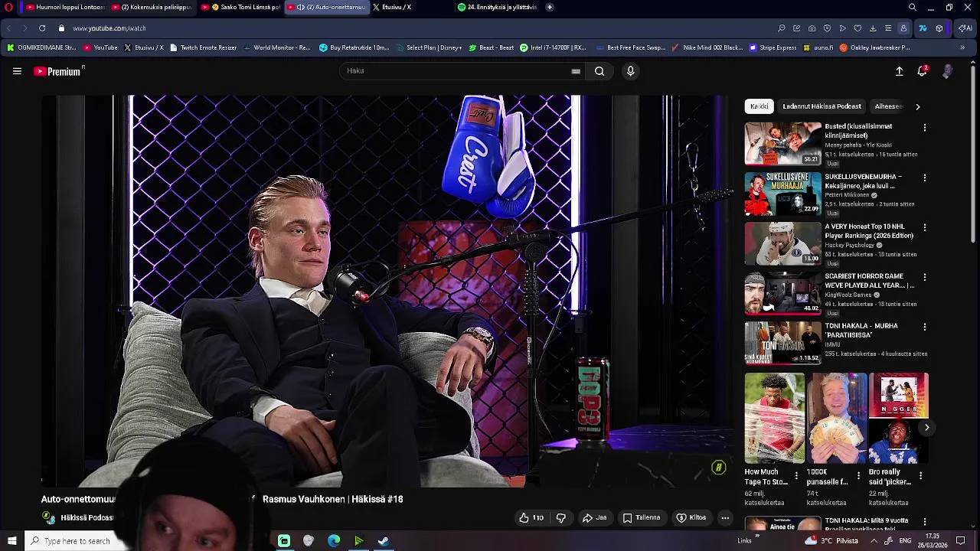Viewport: 980px width, 551px height.
Task: Open Bro really said short thumbnail
Action: (899, 418)
